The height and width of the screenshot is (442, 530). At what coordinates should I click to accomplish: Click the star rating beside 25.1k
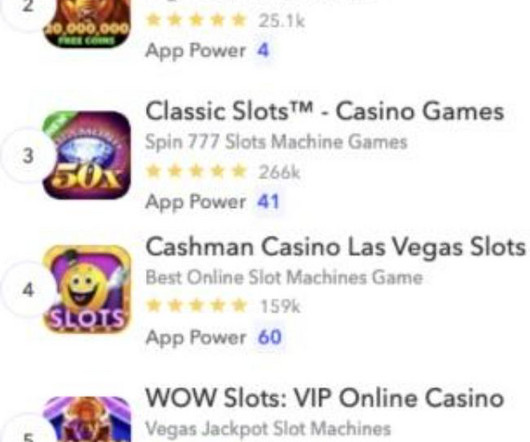(196, 20)
